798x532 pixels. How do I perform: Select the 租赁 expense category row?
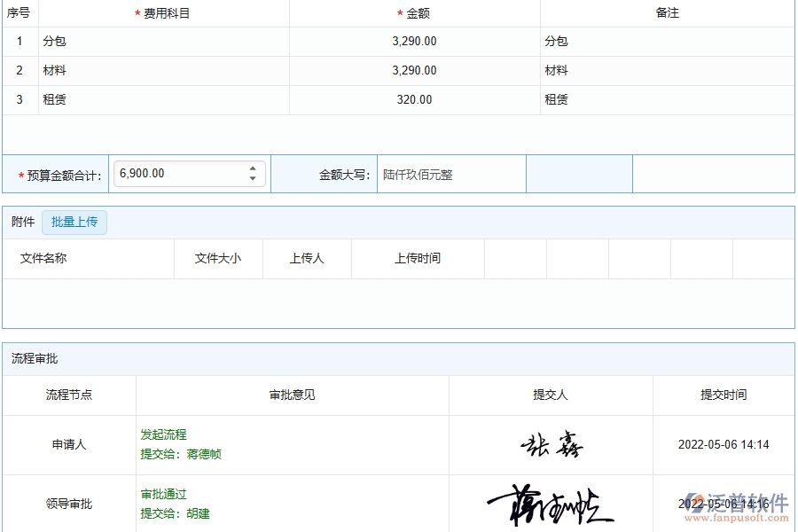54,99
